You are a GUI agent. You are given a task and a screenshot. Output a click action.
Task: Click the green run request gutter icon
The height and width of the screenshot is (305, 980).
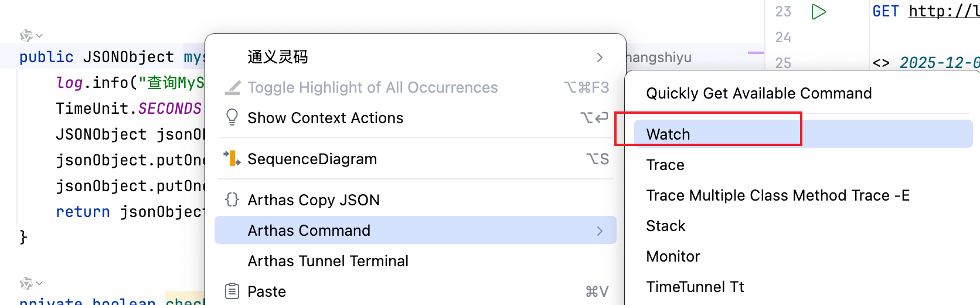[x=818, y=12]
